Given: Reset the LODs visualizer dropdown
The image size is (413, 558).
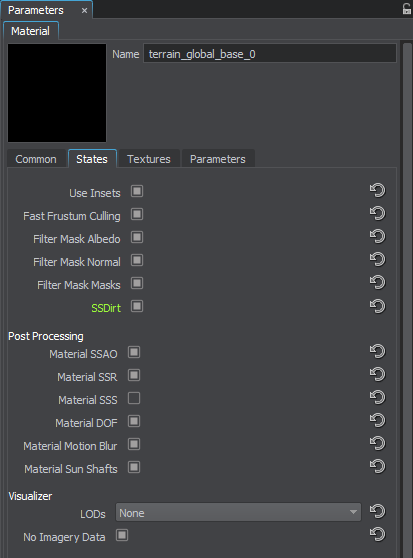Looking at the screenshot, I should click(x=377, y=511).
